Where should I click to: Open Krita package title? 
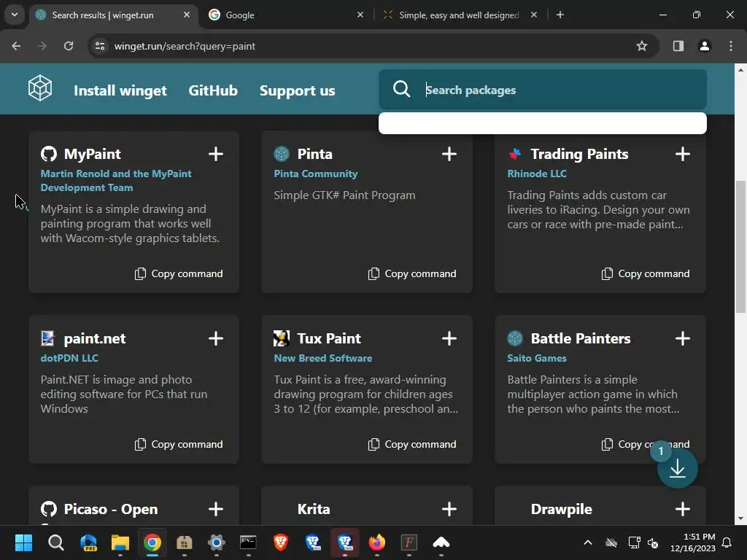tap(314, 509)
